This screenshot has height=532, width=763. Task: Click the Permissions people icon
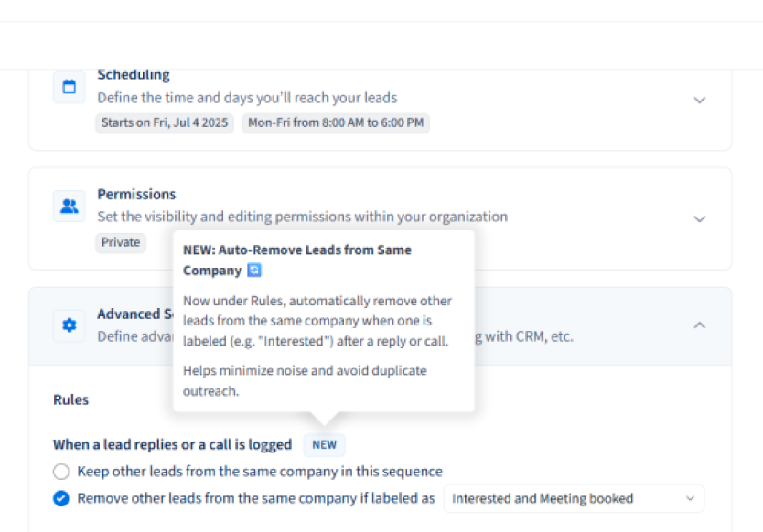tap(70, 207)
